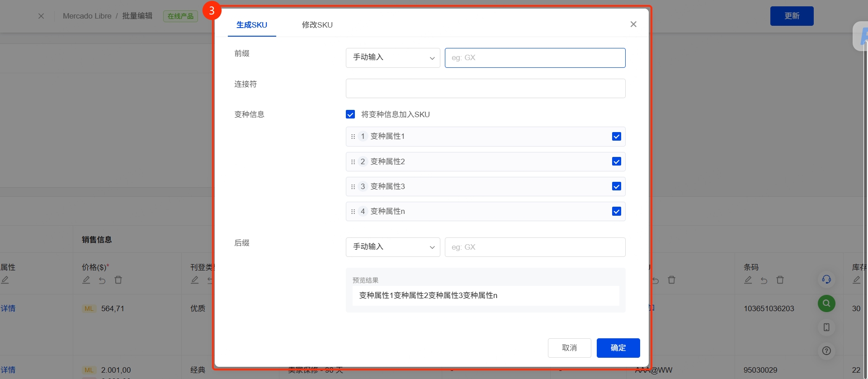868x379 pixels.
Task: Open the 前缀 手动输入 dropdown
Action: pyautogui.click(x=393, y=58)
